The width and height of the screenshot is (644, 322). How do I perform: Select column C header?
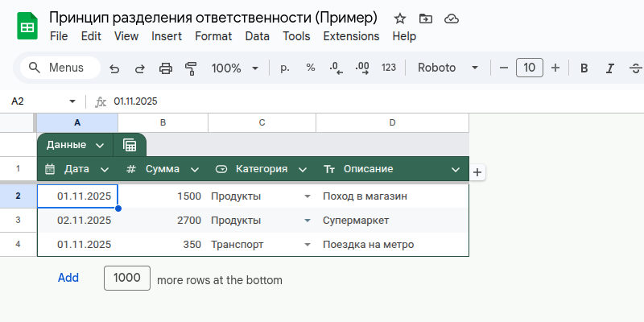[x=262, y=123]
